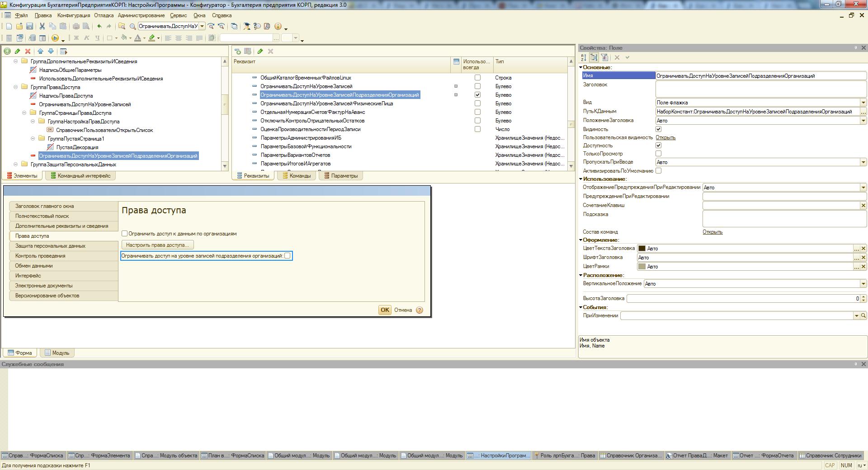
Task: Click the add attribute icon
Action: [x=238, y=52]
